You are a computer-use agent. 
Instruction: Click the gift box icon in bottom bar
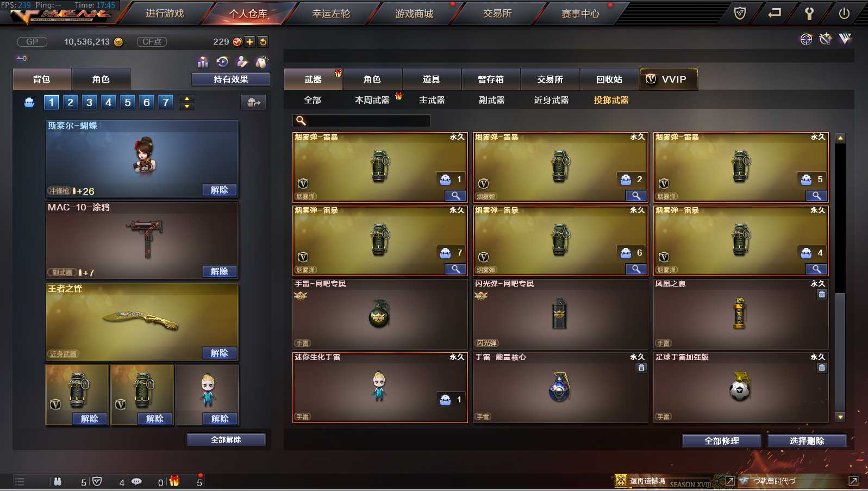pos(174,481)
